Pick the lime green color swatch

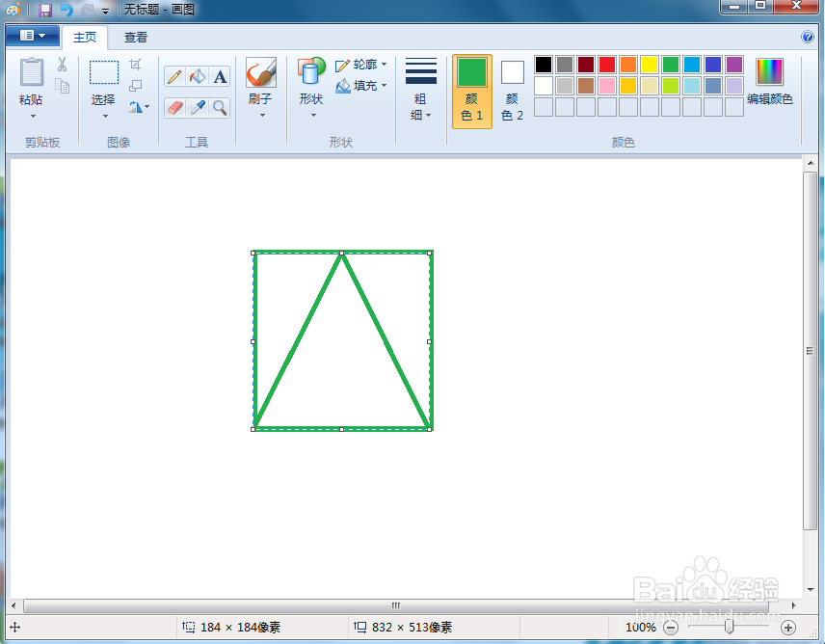click(671, 86)
